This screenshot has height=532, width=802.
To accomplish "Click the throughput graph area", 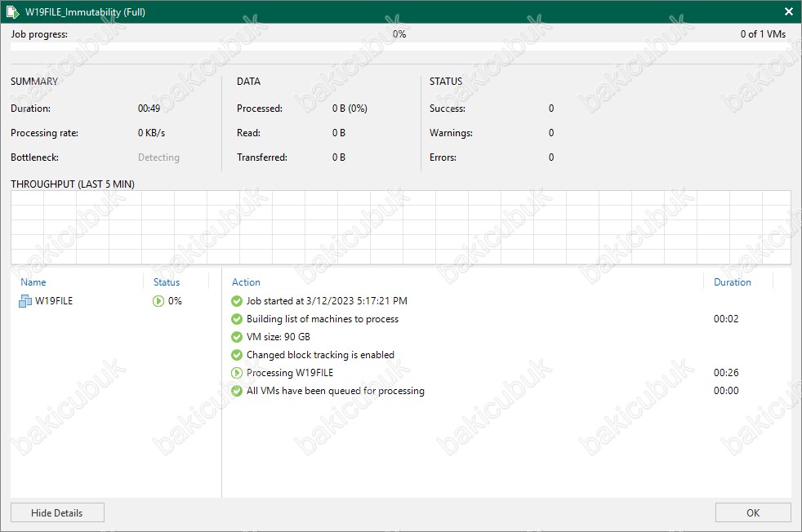I will [x=400, y=227].
